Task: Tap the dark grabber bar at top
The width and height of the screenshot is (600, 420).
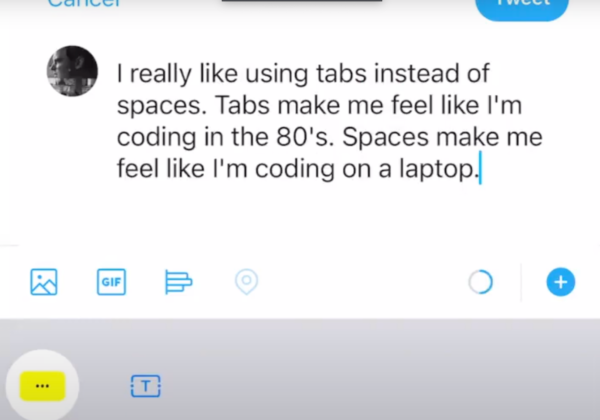Action: 302,1
